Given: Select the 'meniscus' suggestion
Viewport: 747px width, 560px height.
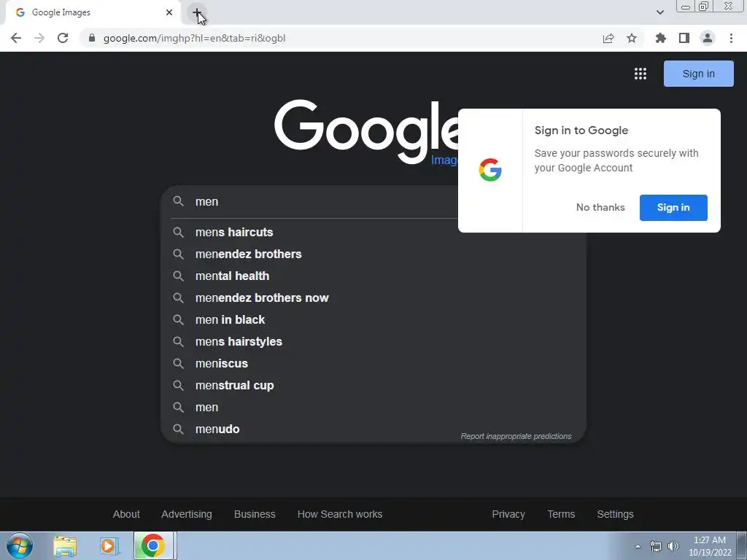Looking at the screenshot, I should click(x=373, y=364).
